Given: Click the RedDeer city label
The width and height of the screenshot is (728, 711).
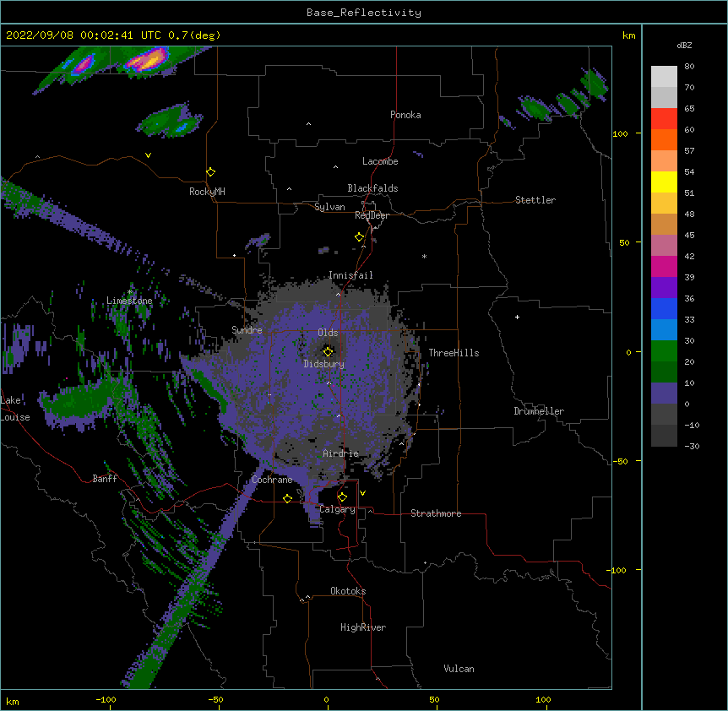Looking at the screenshot, I should tap(372, 215).
